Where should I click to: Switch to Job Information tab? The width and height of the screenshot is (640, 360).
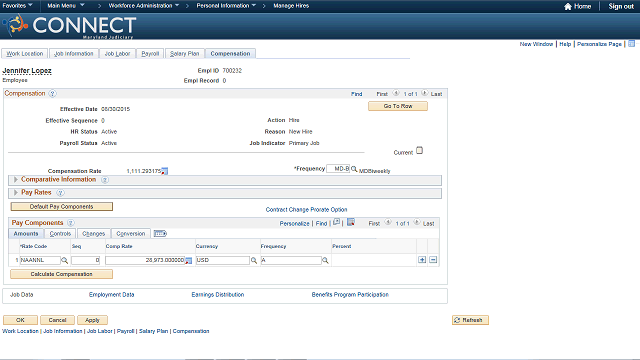(x=73, y=53)
